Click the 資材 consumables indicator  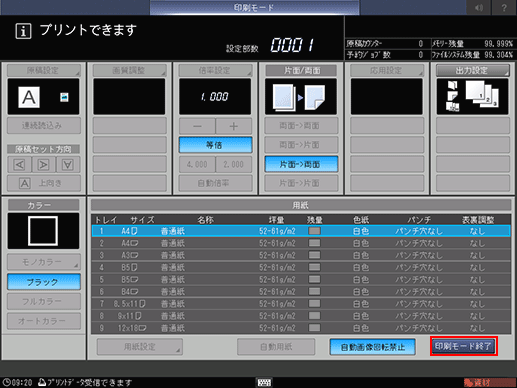[x=489, y=382]
